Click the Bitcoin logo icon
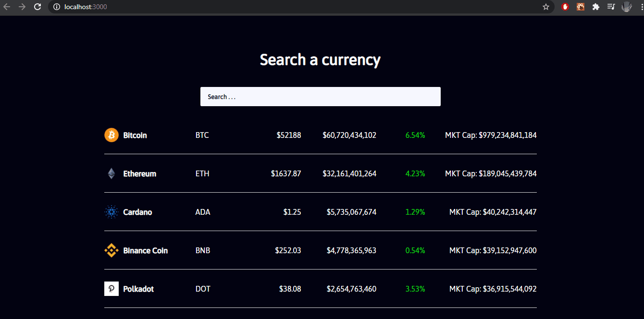This screenshot has width=644, height=319. click(111, 135)
